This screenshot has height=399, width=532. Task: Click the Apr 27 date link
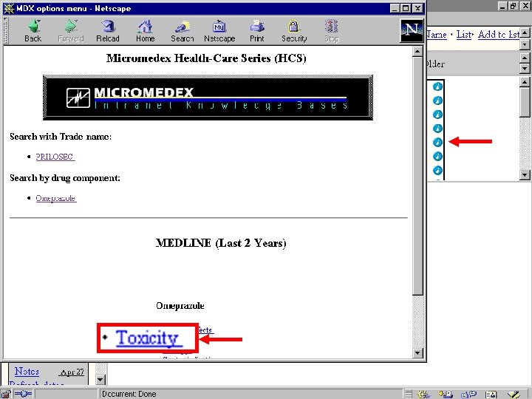(72, 372)
